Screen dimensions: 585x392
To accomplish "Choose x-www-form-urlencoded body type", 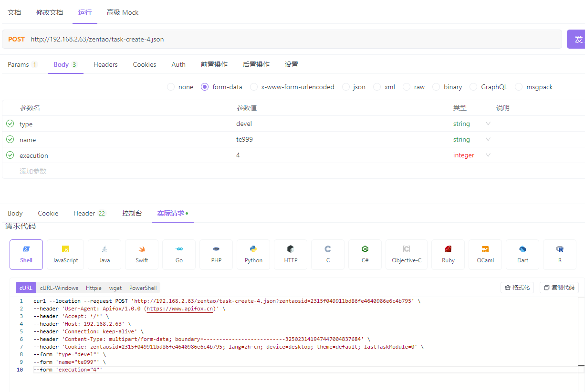I will (x=254, y=87).
